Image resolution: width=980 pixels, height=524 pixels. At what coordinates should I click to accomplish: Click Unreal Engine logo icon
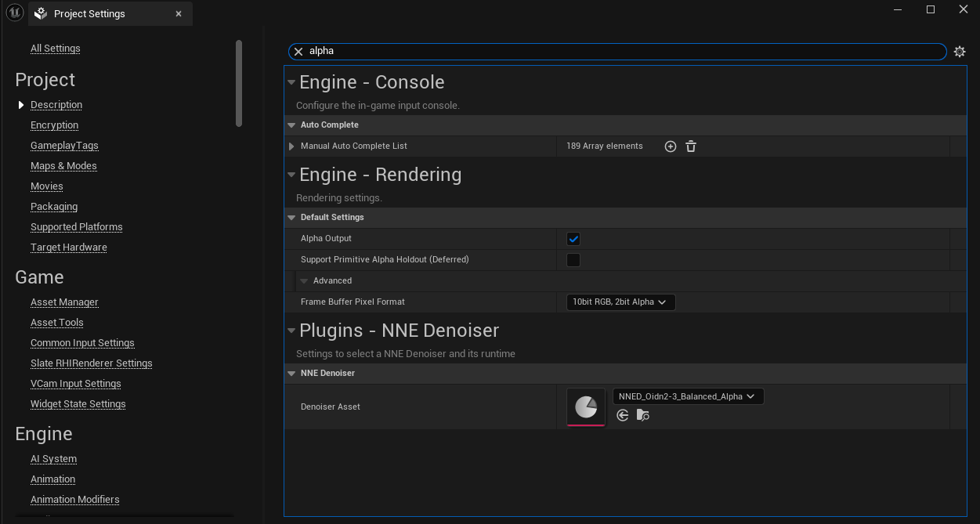point(14,13)
